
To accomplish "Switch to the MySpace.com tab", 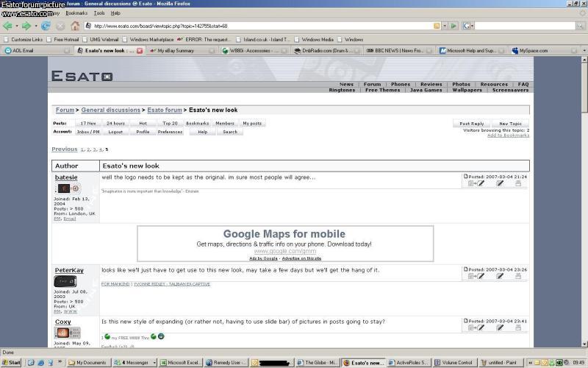I will tap(544, 50).
